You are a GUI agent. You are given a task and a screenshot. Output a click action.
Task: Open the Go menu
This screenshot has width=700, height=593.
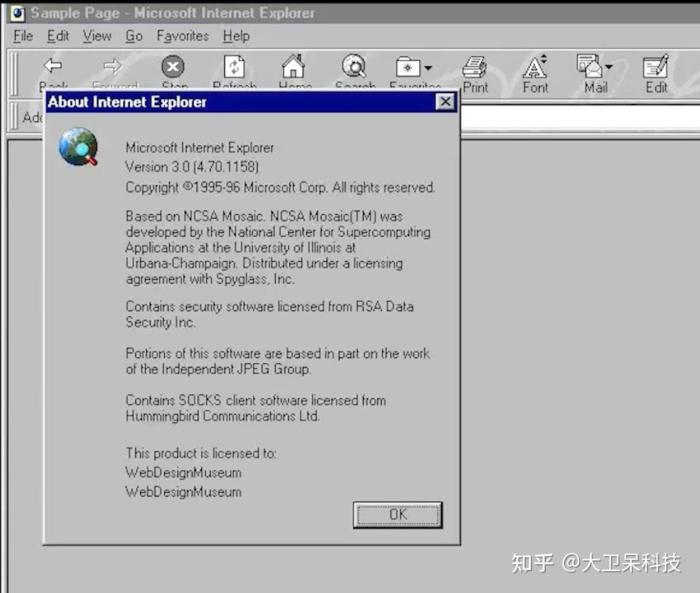[x=133, y=36]
